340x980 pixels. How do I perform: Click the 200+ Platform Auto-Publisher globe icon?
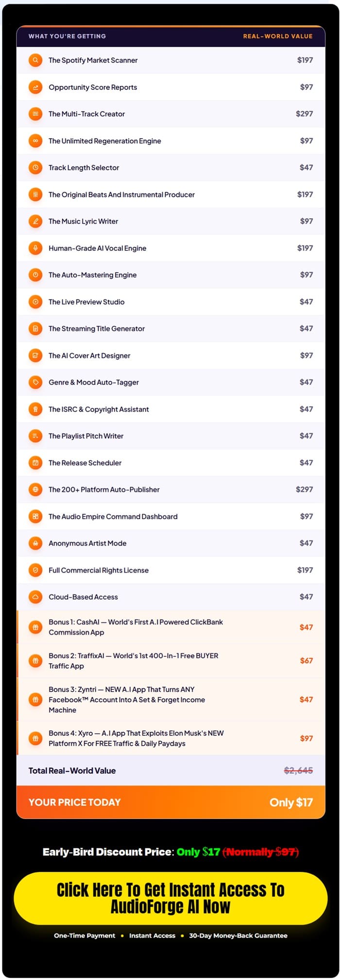pos(35,490)
